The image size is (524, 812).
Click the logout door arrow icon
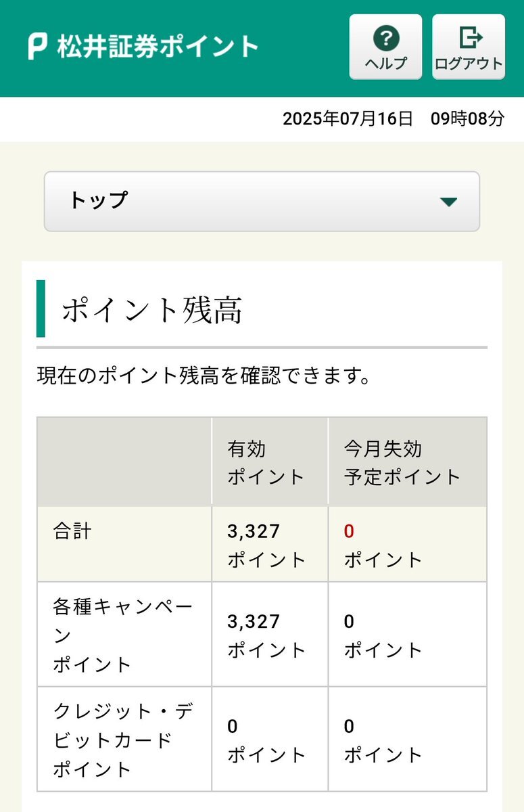(469, 38)
